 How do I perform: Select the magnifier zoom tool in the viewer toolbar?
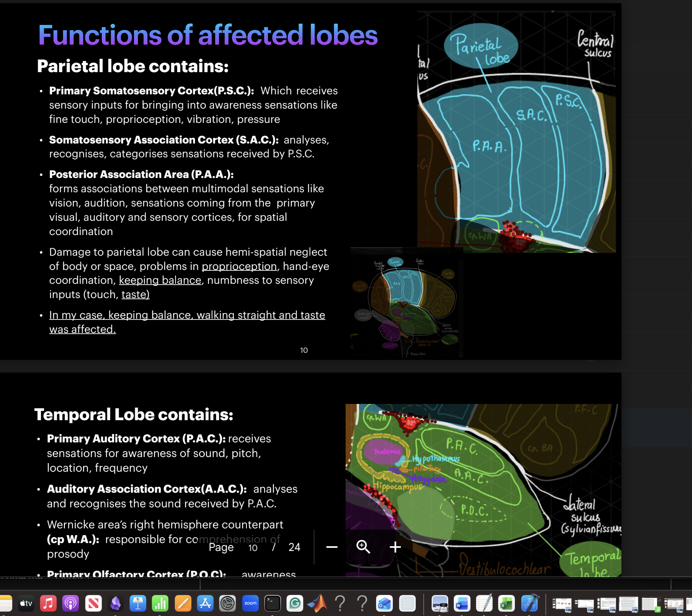[363, 547]
